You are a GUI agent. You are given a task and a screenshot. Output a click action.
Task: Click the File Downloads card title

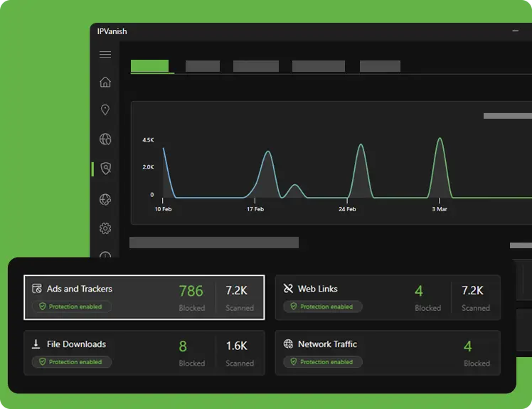pos(76,344)
